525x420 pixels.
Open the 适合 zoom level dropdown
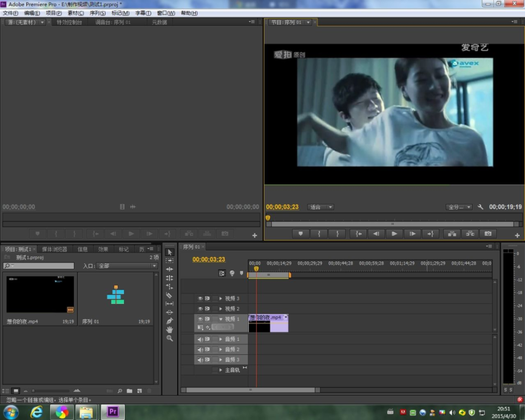pos(321,207)
